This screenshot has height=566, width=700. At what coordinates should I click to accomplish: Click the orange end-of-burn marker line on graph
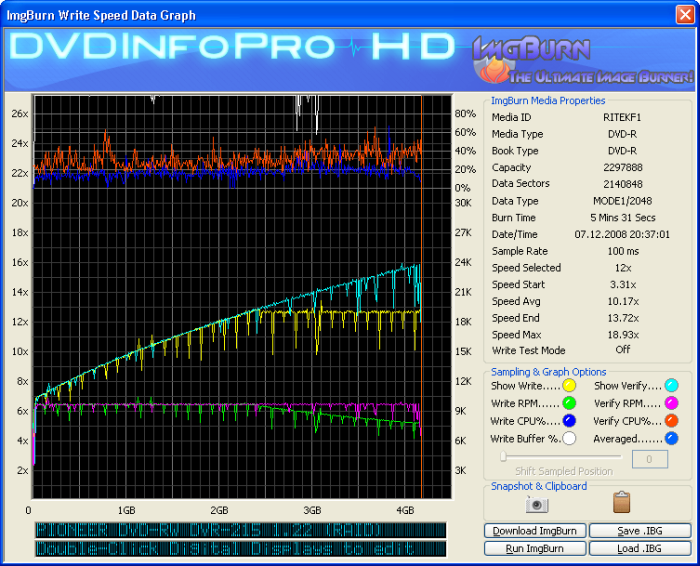[421, 297]
